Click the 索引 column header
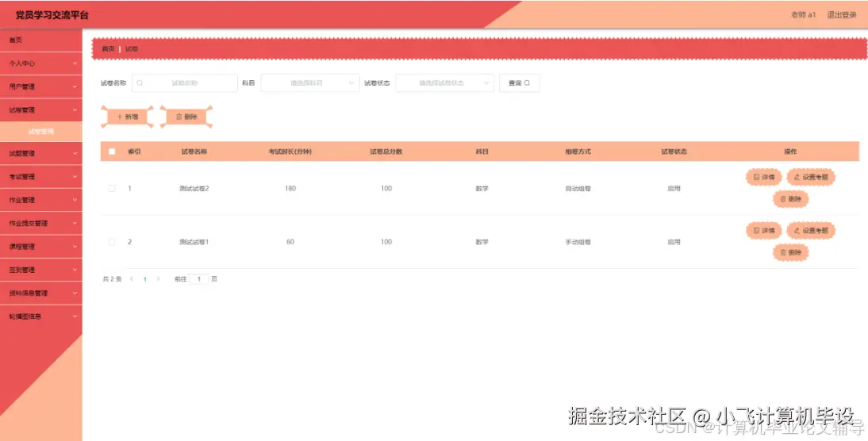This screenshot has width=868, height=441. click(x=134, y=151)
